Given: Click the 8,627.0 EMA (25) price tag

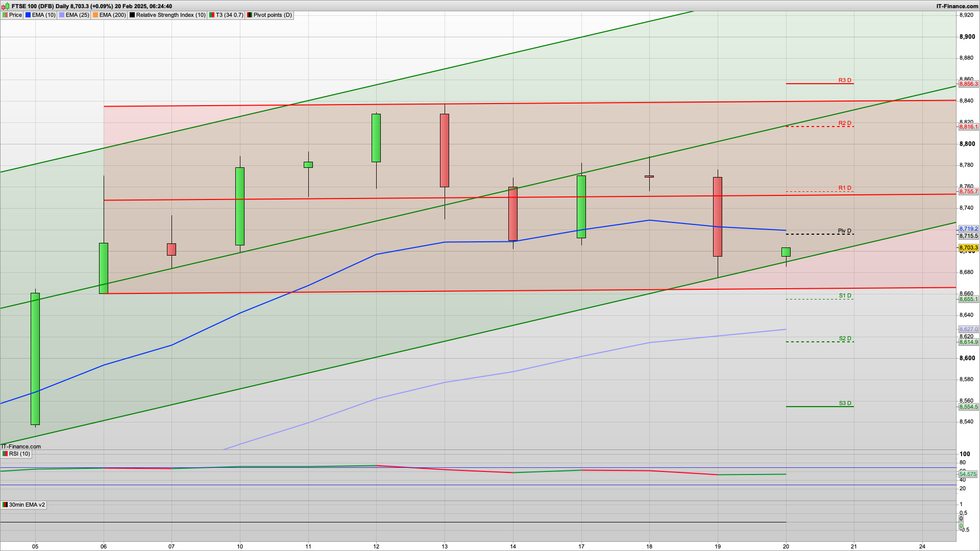Looking at the screenshot, I should [968, 329].
